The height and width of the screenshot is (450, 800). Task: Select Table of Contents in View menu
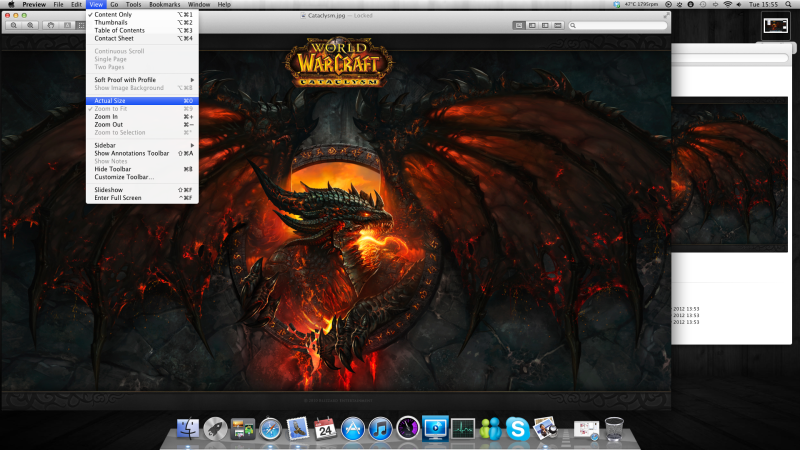142,31
